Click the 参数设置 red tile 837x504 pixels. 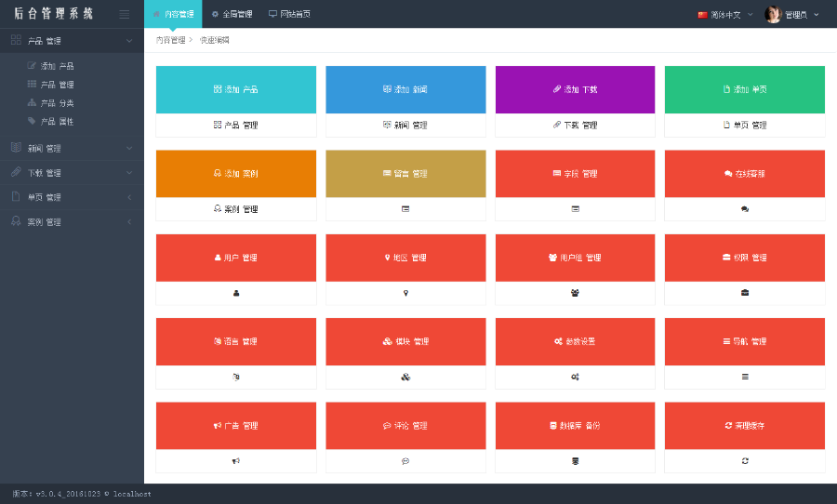point(575,341)
